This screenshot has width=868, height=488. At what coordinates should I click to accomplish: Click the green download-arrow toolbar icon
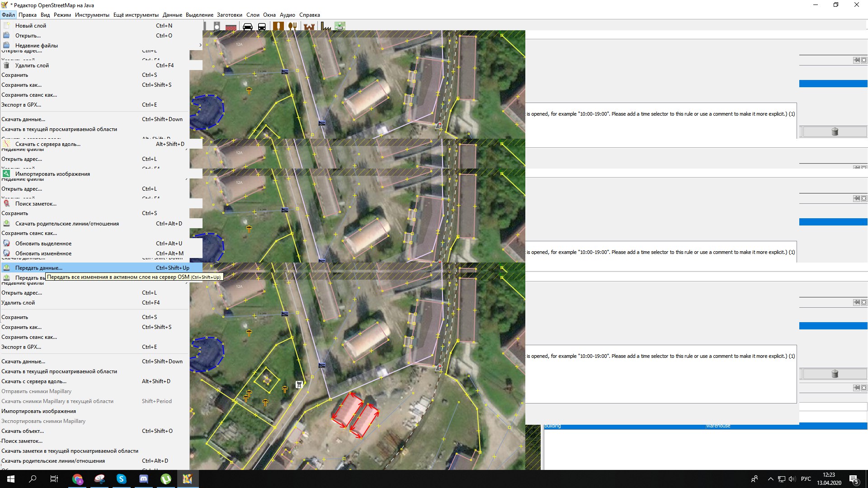pos(340,26)
